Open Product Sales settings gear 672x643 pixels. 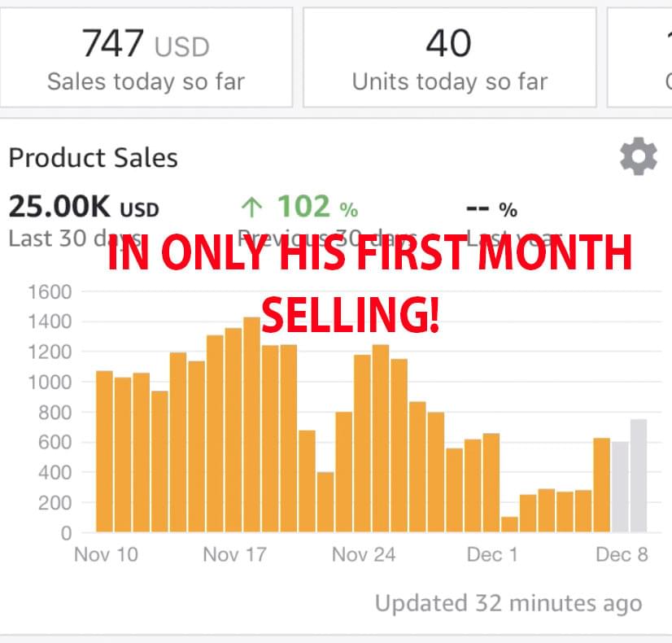[x=638, y=156]
